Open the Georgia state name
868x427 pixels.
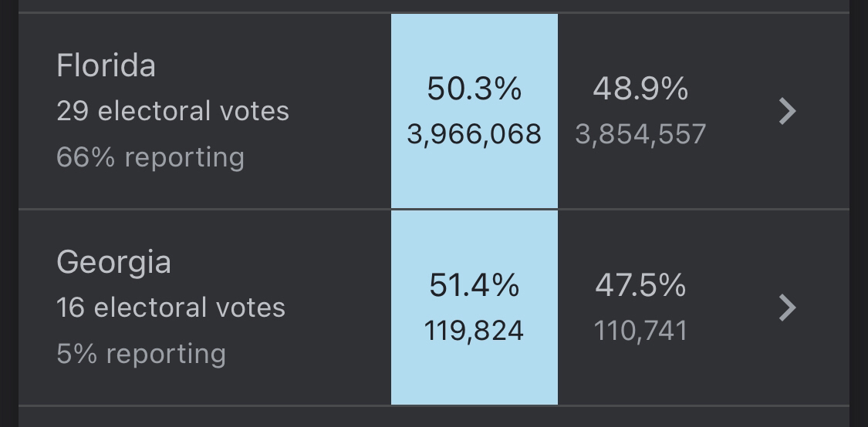113,262
